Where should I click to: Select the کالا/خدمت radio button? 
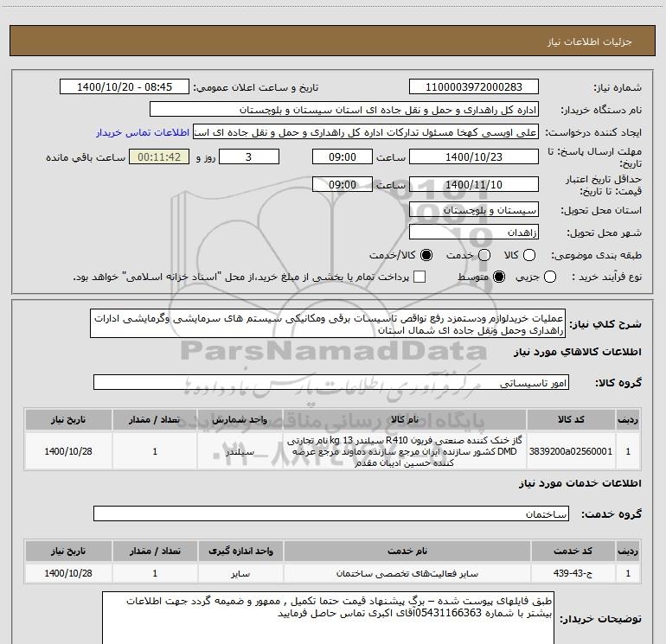[x=426, y=255]
